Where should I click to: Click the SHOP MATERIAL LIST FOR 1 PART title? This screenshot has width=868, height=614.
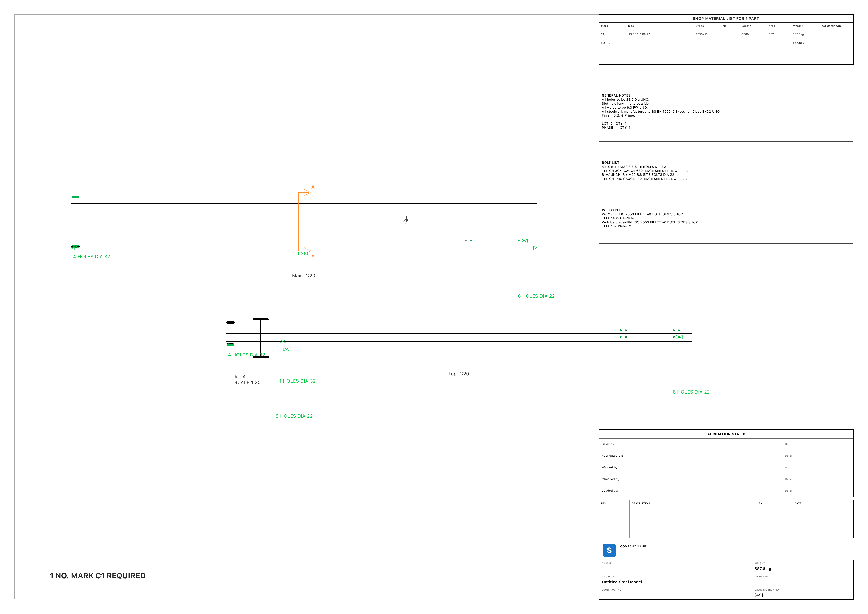click(726, 19)
